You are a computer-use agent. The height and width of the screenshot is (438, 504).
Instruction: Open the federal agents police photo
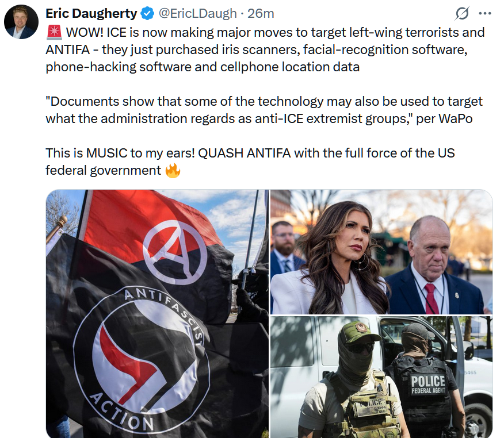click(381, 377)
